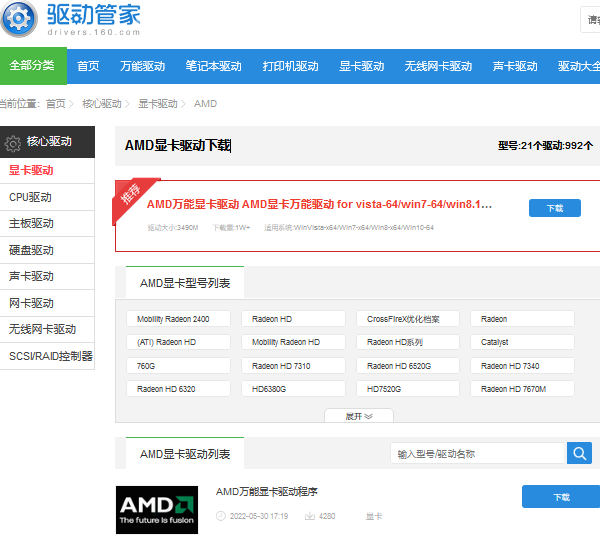
Task: Open AMD万能显卡驱动程序 driver title
Action: [267, 492]
